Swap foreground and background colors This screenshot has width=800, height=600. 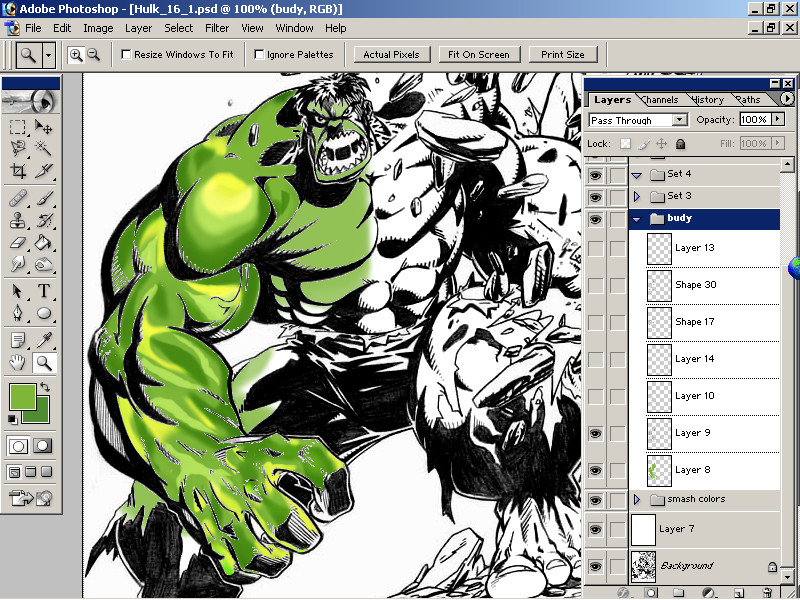pyautogui.click(x=45, y=387)
